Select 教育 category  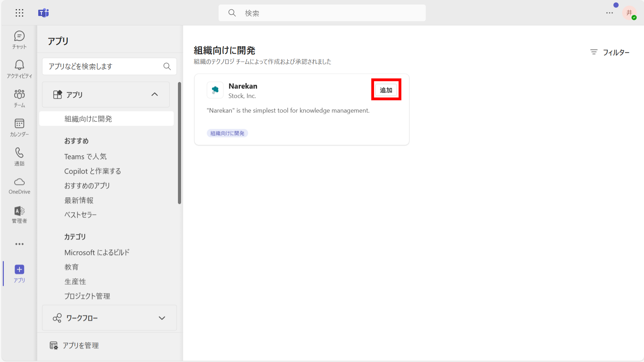pos(72,267)
